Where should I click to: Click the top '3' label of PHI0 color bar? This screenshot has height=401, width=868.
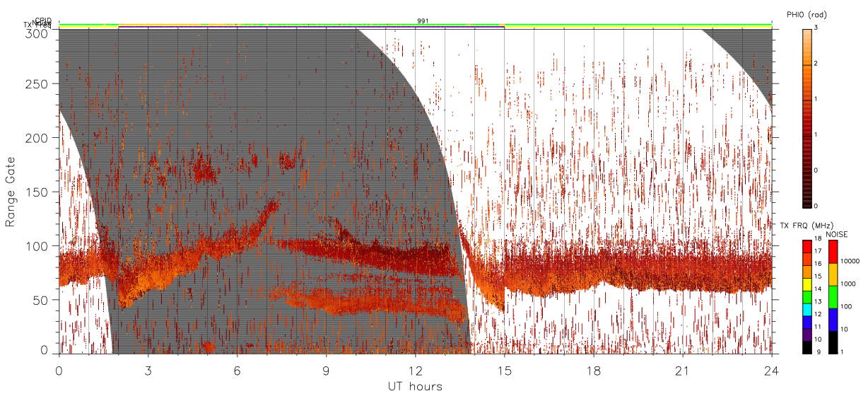(816, 28)
